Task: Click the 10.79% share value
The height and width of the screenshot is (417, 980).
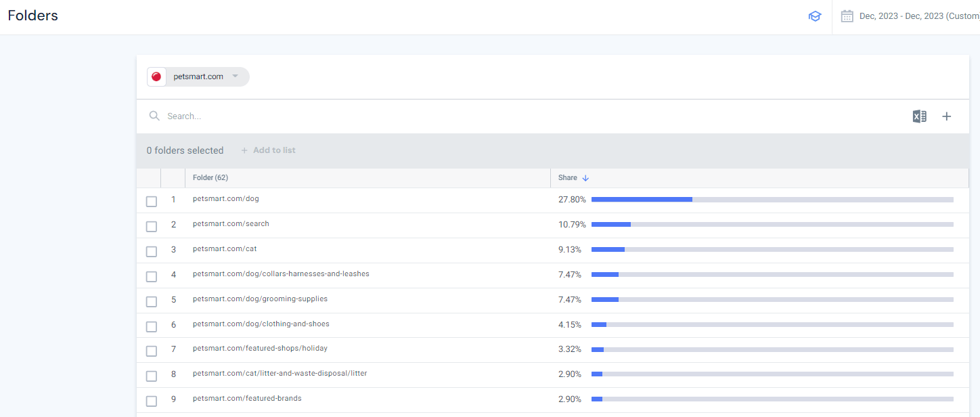Action: click(572, 225)
